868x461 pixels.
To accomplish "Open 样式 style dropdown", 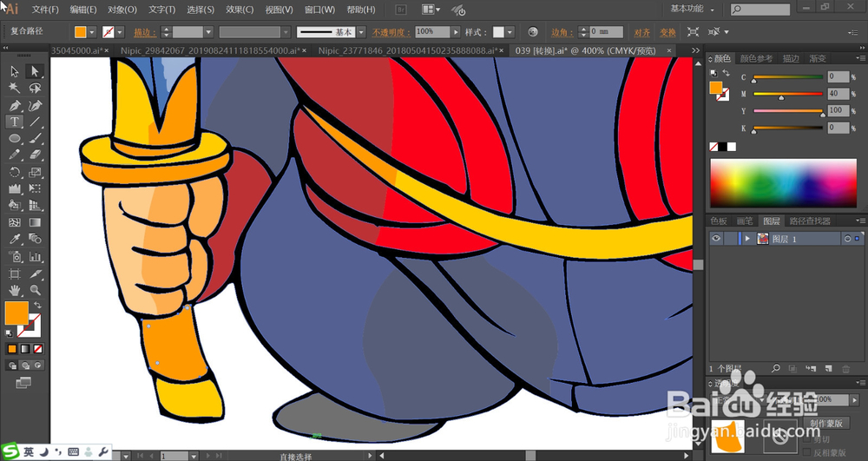I will click(x=510, y=32).
